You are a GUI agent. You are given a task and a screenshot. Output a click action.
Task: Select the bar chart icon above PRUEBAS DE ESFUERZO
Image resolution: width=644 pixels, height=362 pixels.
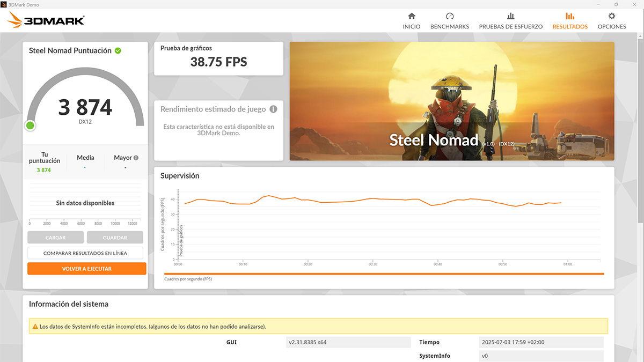(511, 16)
